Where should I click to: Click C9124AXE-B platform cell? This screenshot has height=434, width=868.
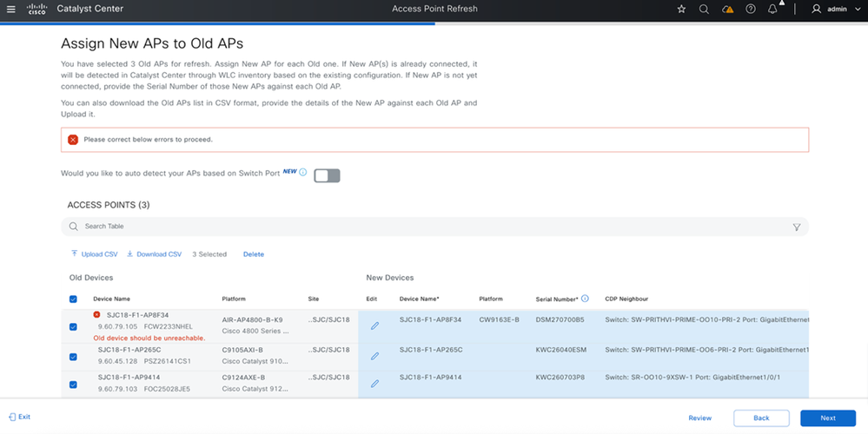[243, 378]
